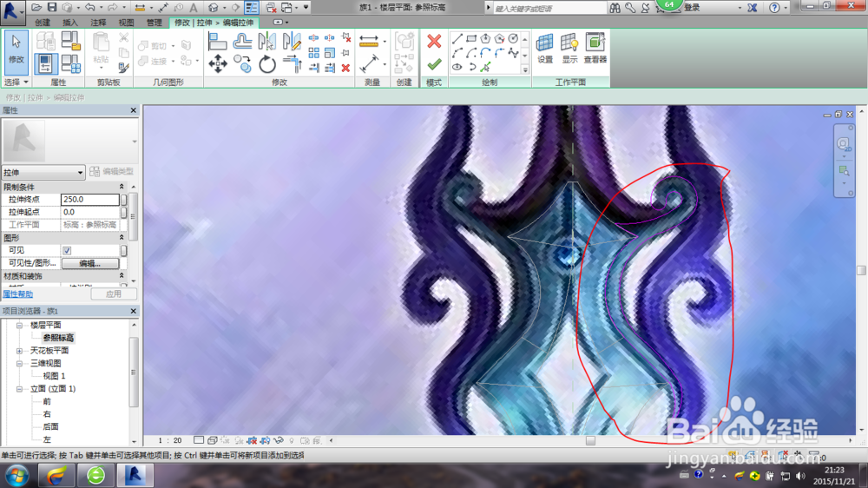Screen dimensions: 868x488
Task: Select the Line draw tool
Action: pos(457,39)
